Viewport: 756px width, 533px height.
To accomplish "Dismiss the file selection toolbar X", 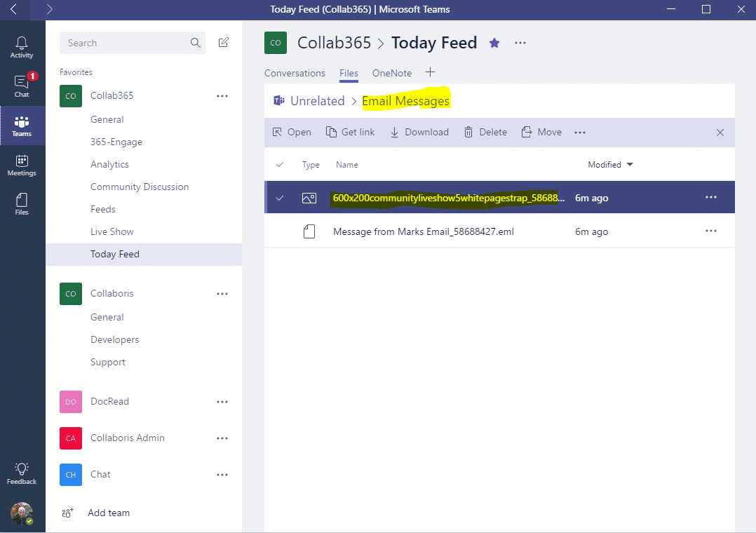I will coord(720,133).
